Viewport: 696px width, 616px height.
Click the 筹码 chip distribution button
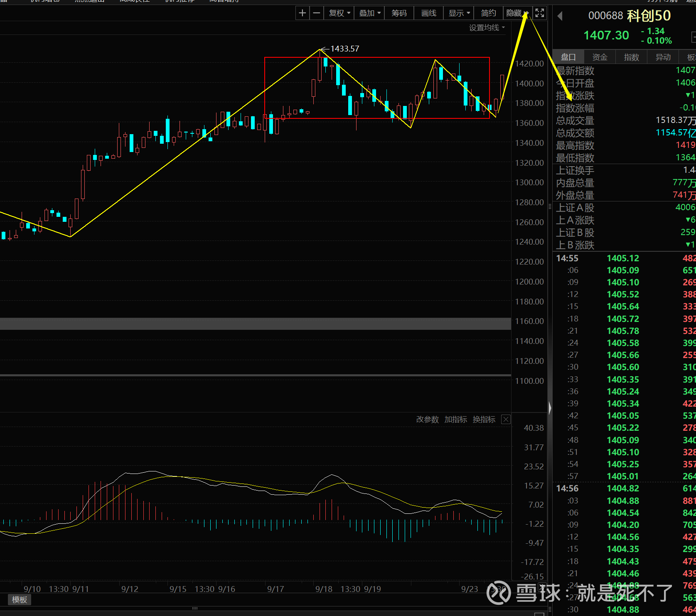(x=399, y=13)
